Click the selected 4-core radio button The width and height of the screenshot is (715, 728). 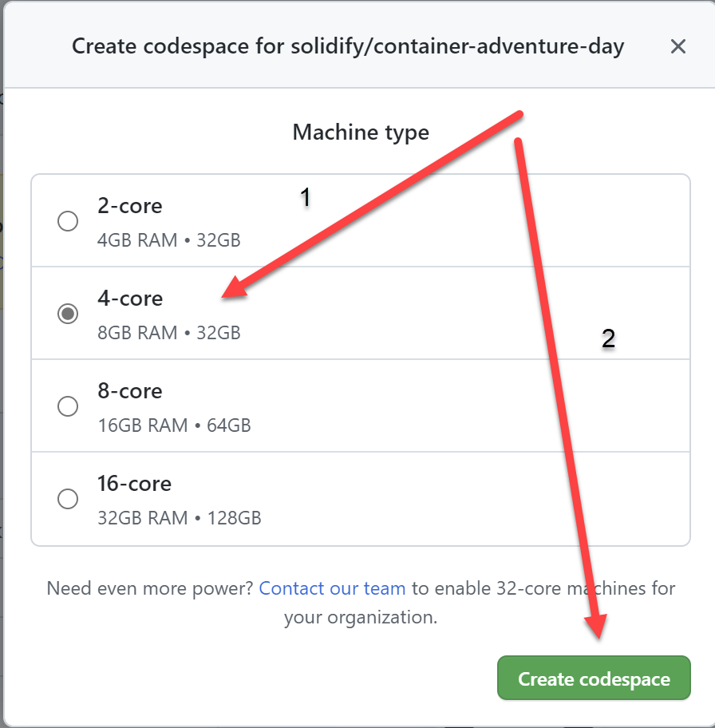pos(68,314)
